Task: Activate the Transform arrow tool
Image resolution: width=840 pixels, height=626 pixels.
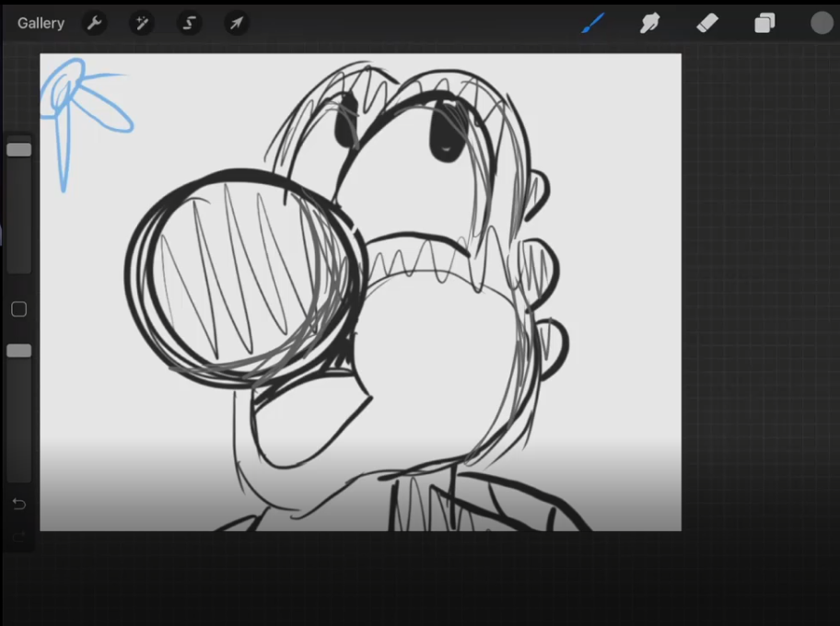Action: tap(236, 23)
